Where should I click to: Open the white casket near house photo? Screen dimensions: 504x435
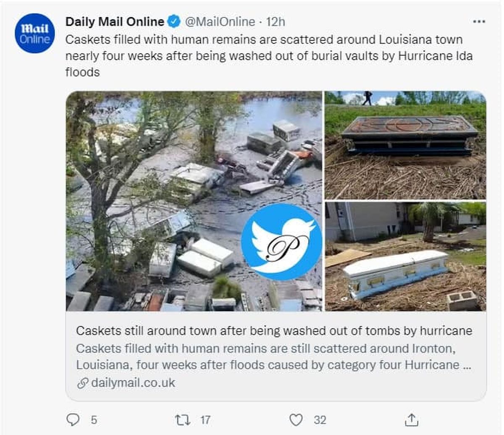tap(405, 256)
